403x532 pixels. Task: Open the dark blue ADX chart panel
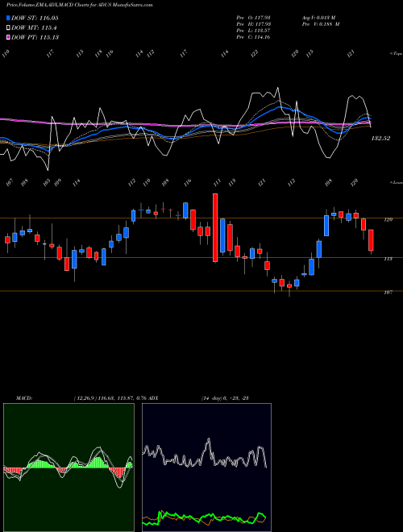[x=206, y=468]
